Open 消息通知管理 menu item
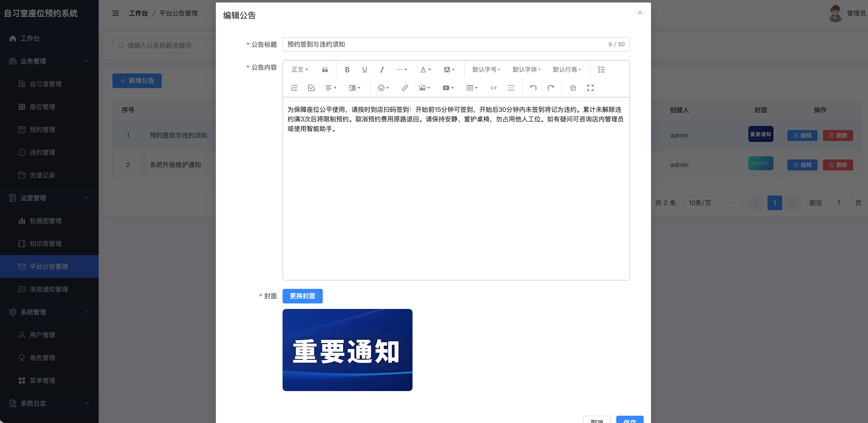 click(49, 289)
